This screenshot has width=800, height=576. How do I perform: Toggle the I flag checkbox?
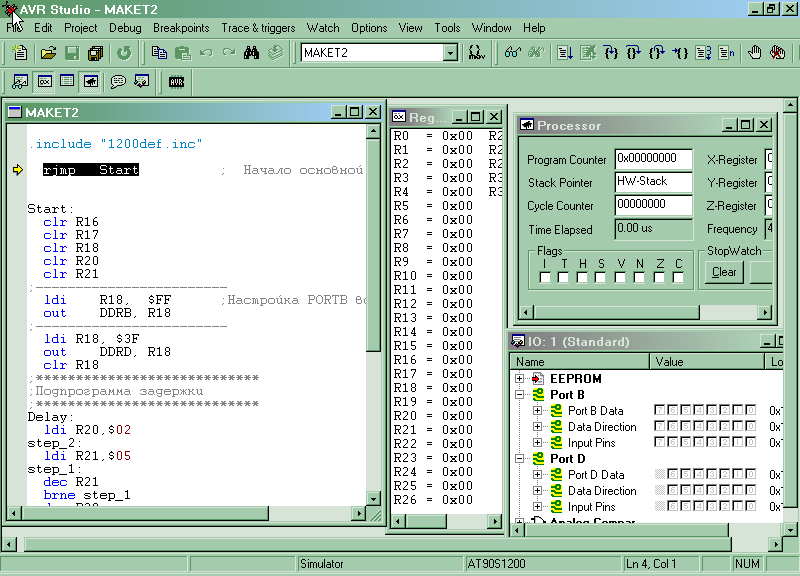click(x=543, y=277)
